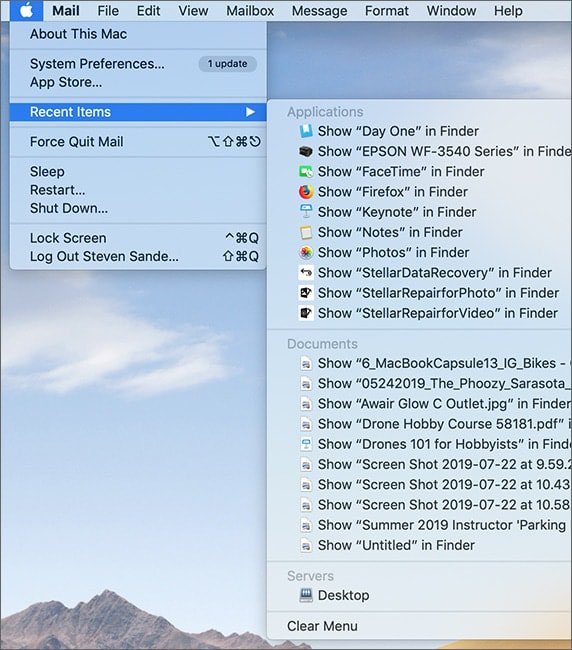572x650 pixels.
Task: Click the StellarDataRecovery app icon
Action: click(x=306, y=273)
